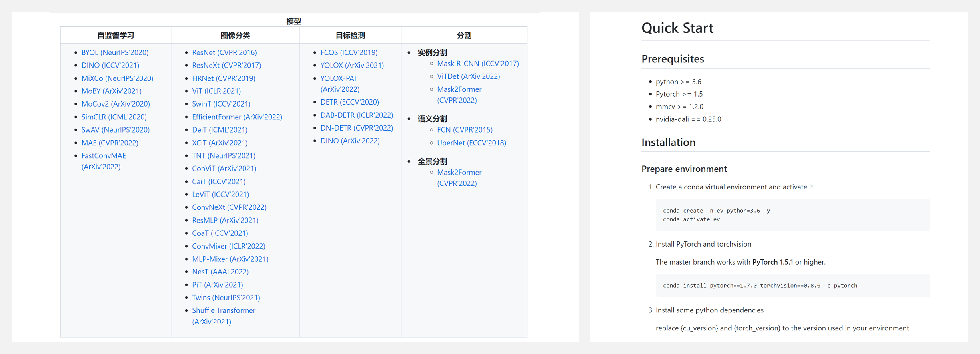This screenshot has width=980, height=354.
Task: Click the ViT (ICLR'2021) link
Action: [216, 91]
